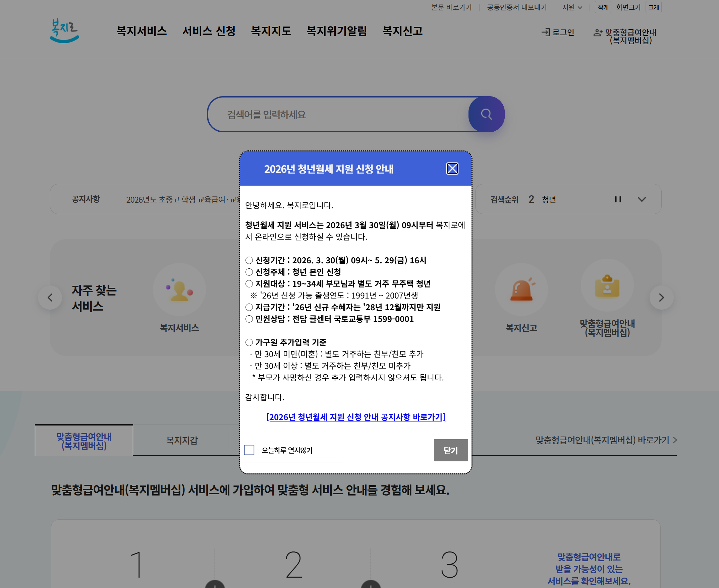Open 맞춤형급여안내(복지멤버십) via top-right person icon

pyautogui.click(x=597, y=32)
